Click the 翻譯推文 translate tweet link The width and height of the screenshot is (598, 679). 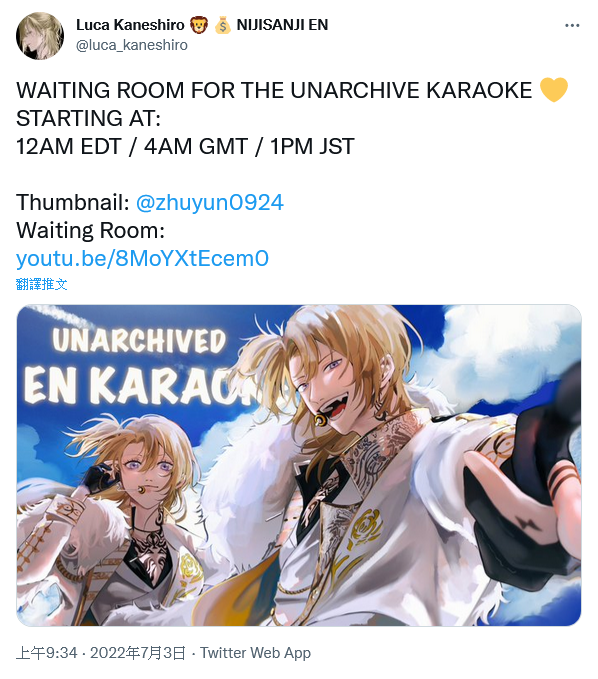pos(42,285)
